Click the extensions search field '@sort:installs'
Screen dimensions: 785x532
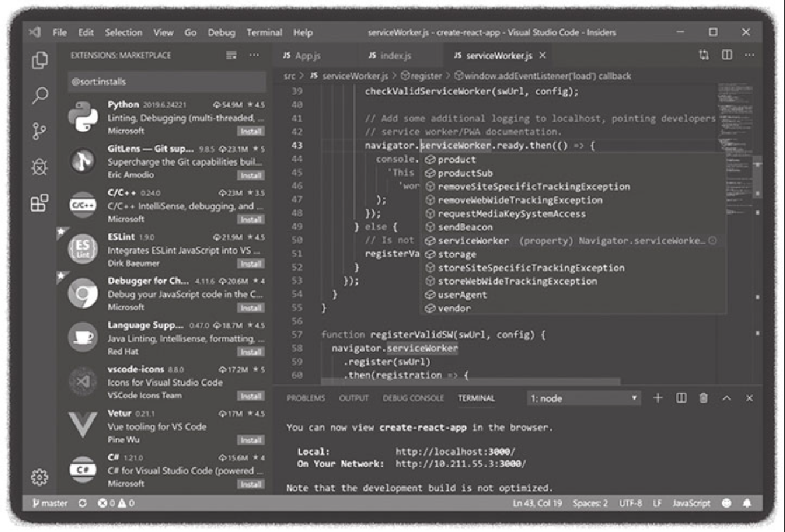coord(167,82)
